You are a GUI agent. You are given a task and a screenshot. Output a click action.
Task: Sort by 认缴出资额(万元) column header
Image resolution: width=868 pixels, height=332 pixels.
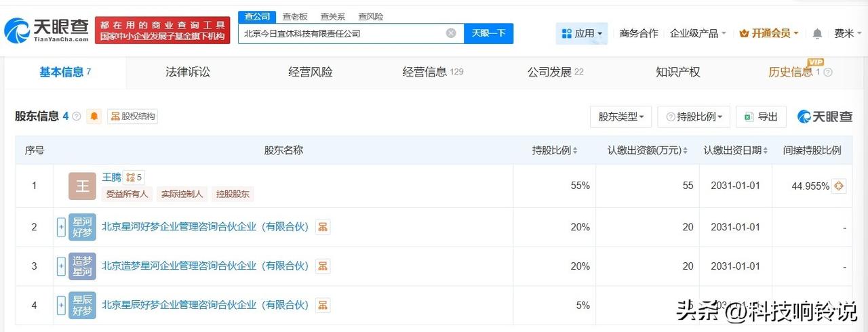[648, 150]
